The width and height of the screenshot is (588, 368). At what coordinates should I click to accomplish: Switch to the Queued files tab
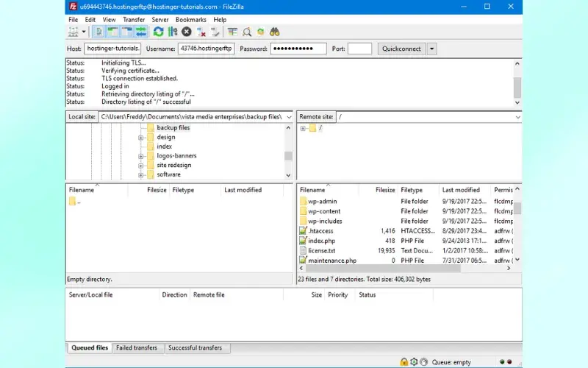pos(90,347)
